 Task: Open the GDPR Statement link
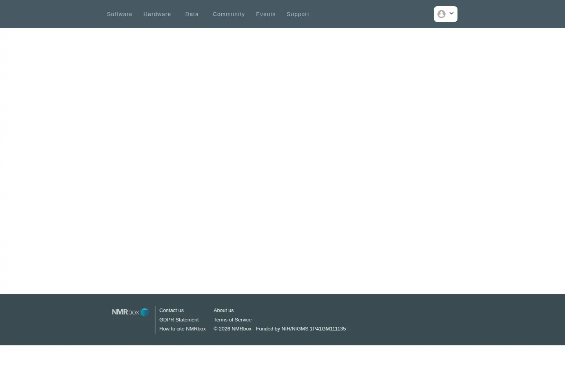click(179, 320)
